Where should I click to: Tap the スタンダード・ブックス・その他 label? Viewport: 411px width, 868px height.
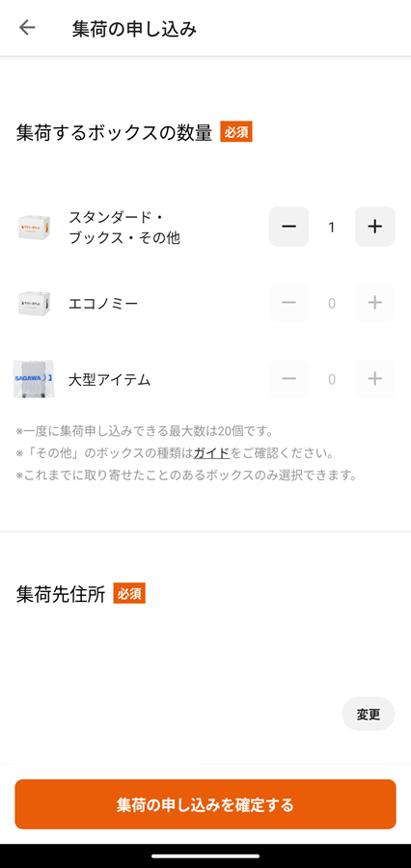(124, 227)
